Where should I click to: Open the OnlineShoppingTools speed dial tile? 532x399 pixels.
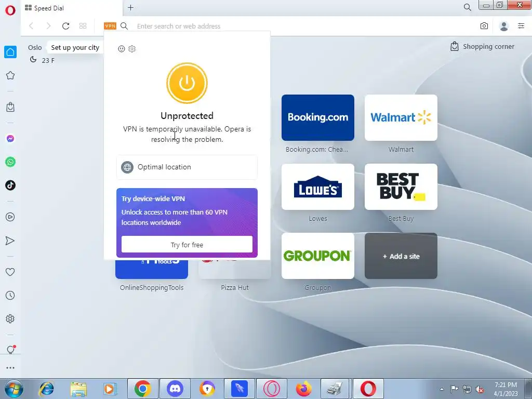(152, 270)
